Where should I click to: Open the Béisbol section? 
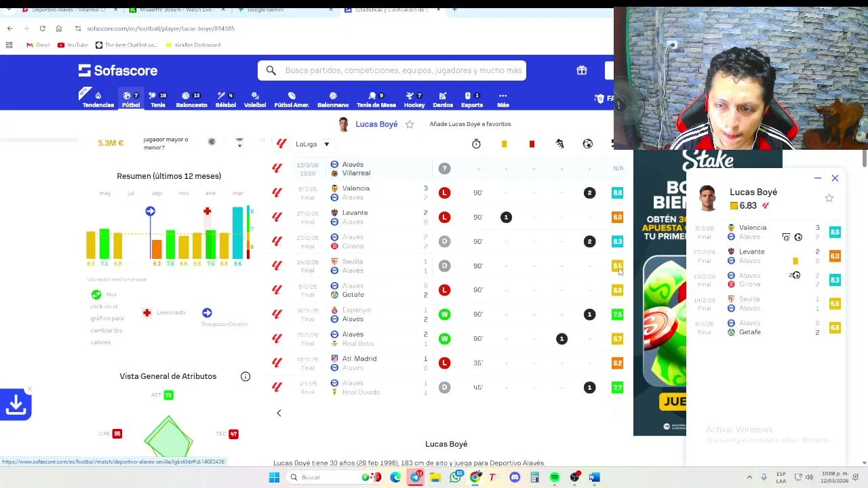tap(226, 99)
